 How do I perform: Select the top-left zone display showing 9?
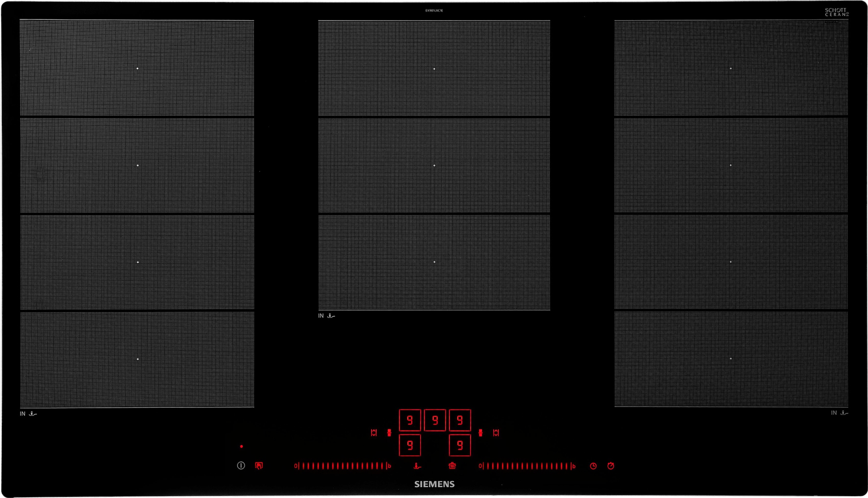[410, 420]
